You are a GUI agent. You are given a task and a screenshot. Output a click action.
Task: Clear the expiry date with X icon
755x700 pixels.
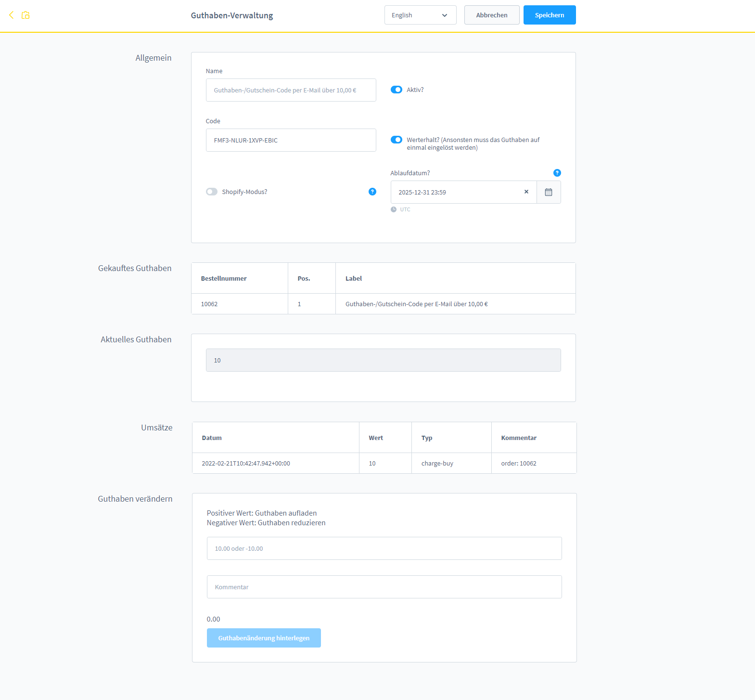[526, 192]
